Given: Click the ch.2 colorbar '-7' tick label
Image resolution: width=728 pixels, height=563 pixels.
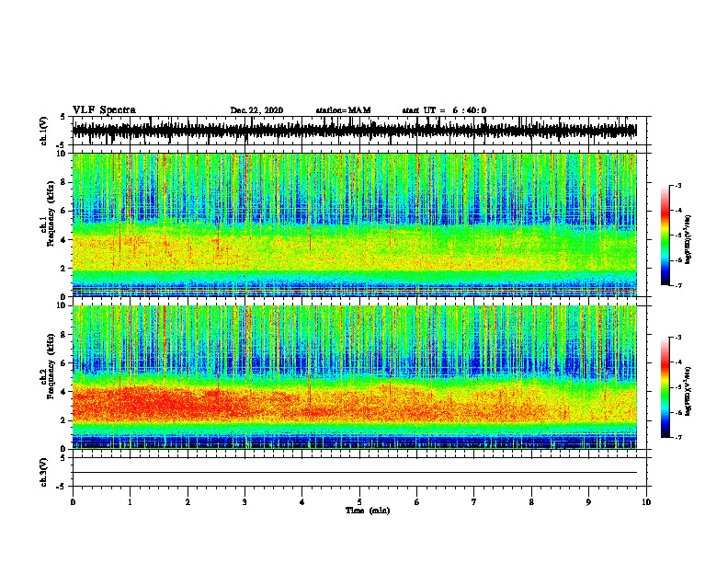Looking at the screenshot, I should [x=677, y=438].
